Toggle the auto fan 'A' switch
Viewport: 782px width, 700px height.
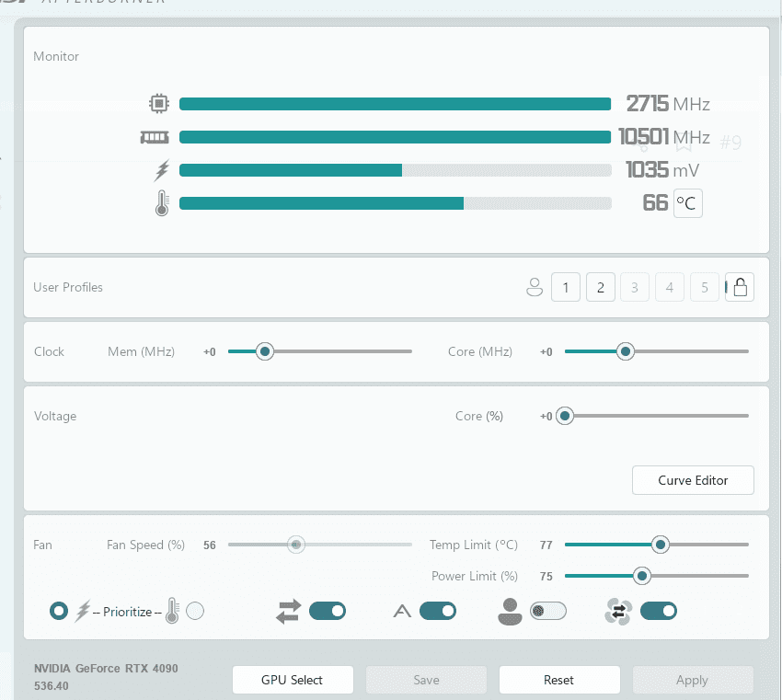point(438,611)
